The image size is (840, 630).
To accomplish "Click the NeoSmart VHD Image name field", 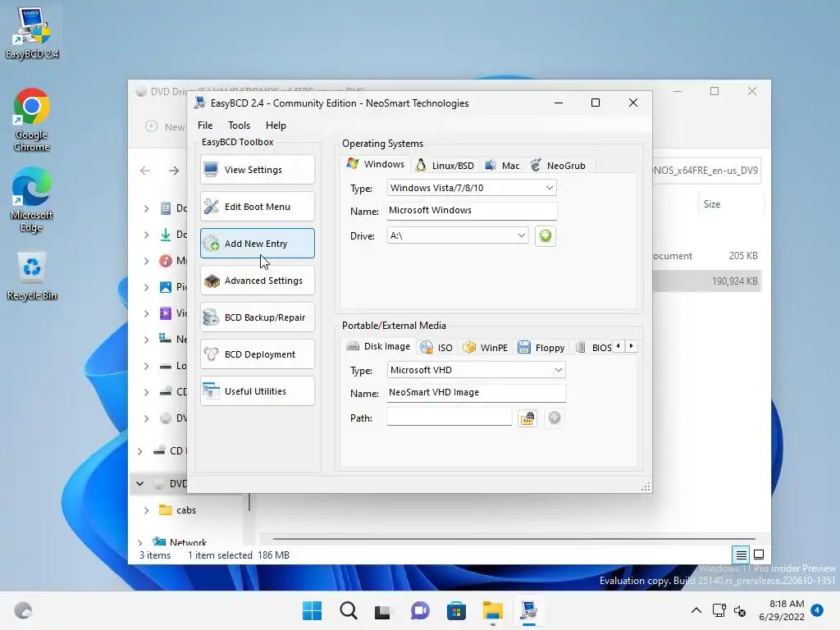I will (476, 393).
